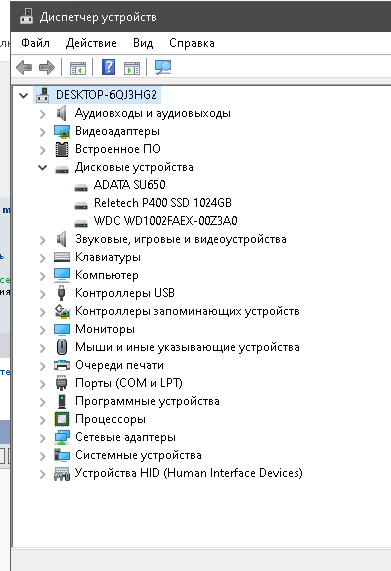This screenshot has width=391, height=571.
Task: Click the disk icon beside Reletech P400 SSD
Action: [x=81, y=206]
